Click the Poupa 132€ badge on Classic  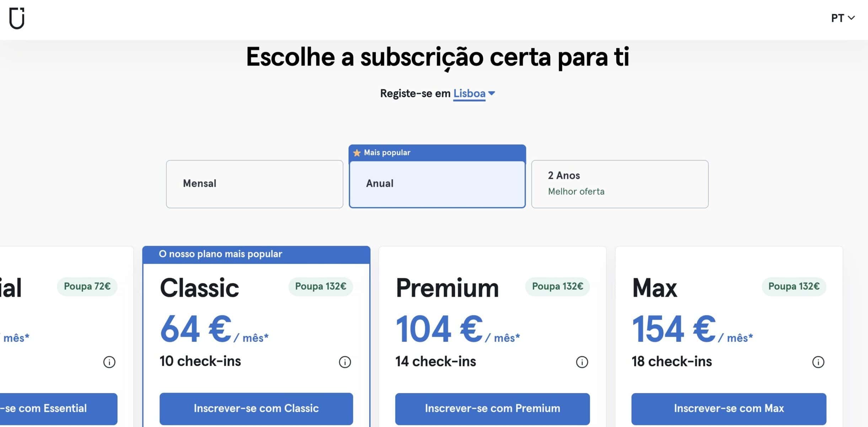[320, 286]
